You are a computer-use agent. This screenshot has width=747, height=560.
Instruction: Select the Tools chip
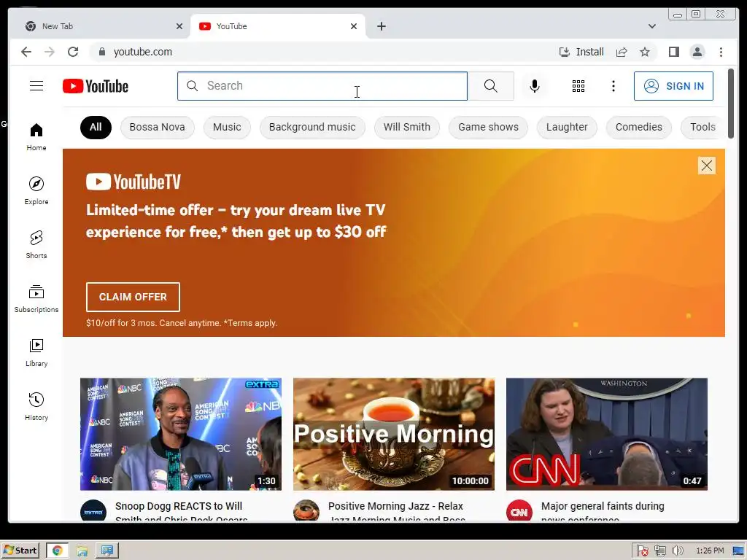[703, 127]
